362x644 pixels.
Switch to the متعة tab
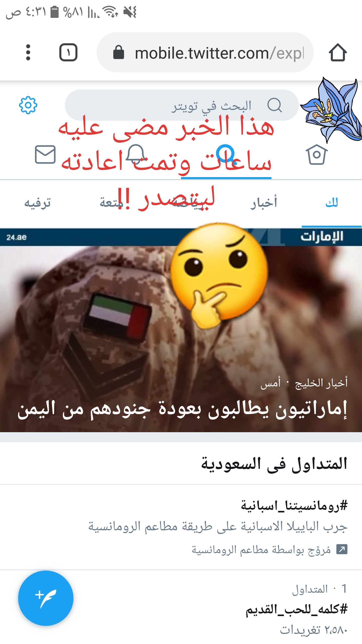[x=111, y=203]
